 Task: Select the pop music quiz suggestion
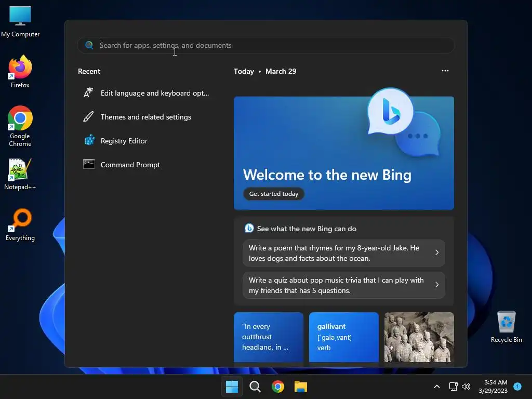(344, 285)
